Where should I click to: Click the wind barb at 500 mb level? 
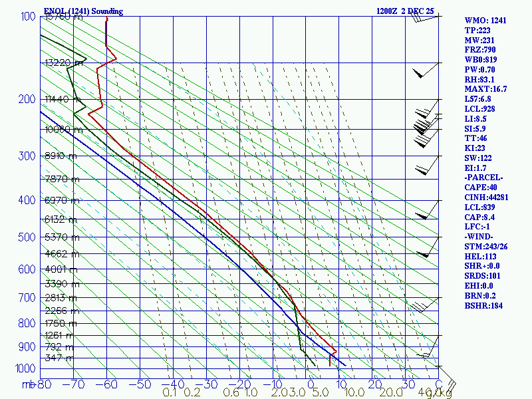pos(428,247)
